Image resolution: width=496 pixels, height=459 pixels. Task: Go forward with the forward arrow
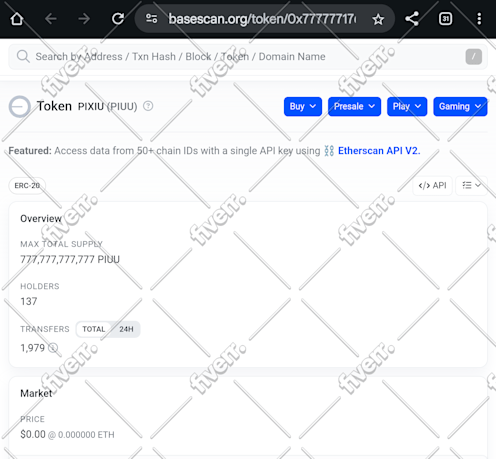point(84,19)
